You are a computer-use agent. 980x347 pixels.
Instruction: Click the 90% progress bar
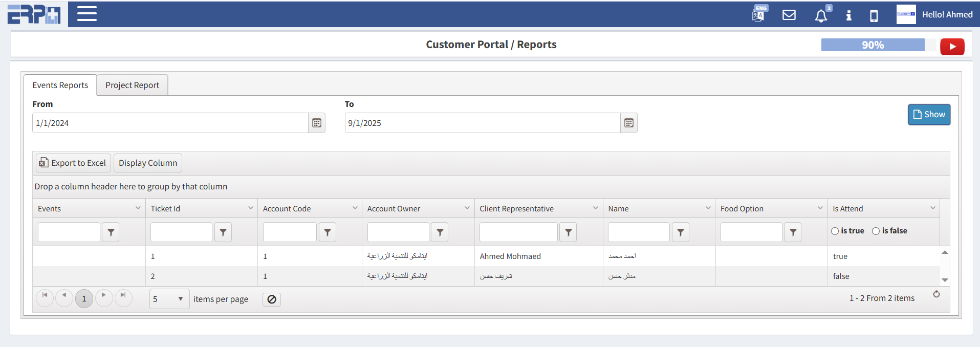pos(873,45)
